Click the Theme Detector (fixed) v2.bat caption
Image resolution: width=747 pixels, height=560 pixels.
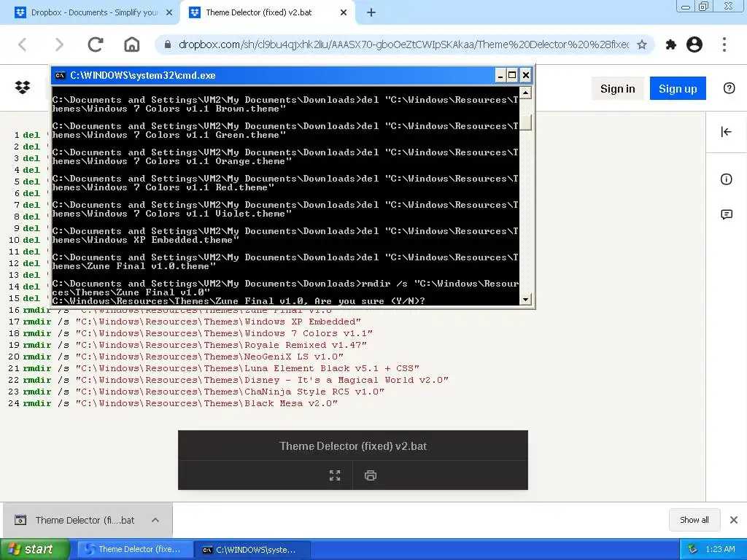point(353,446)
